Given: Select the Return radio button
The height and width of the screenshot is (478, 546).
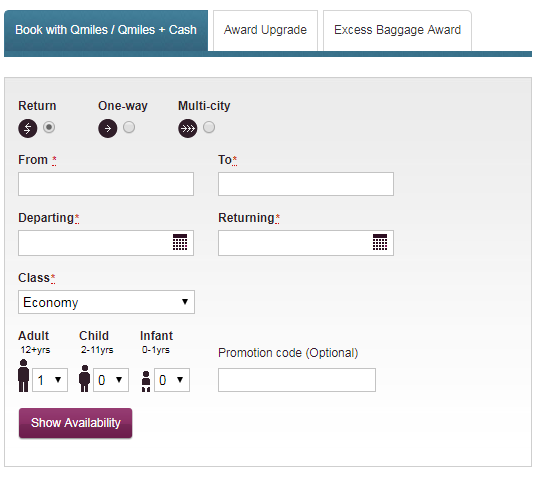Looking at the screenshot, I should (49, 127).
